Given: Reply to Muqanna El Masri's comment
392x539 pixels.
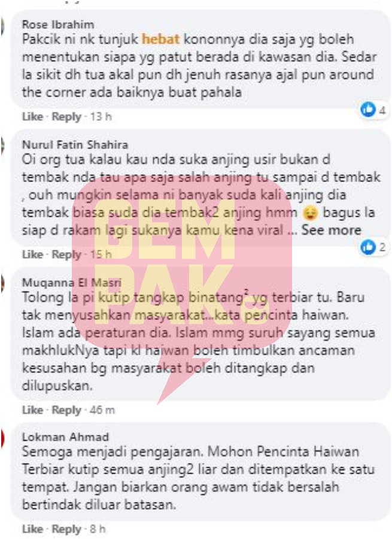Looking at the screenshot, I should (x=66, y=410).
